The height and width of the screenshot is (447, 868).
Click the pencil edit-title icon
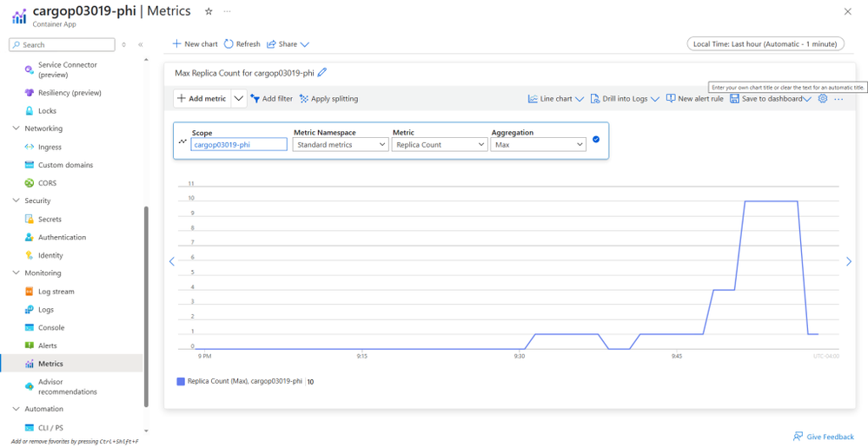(322, 73)
